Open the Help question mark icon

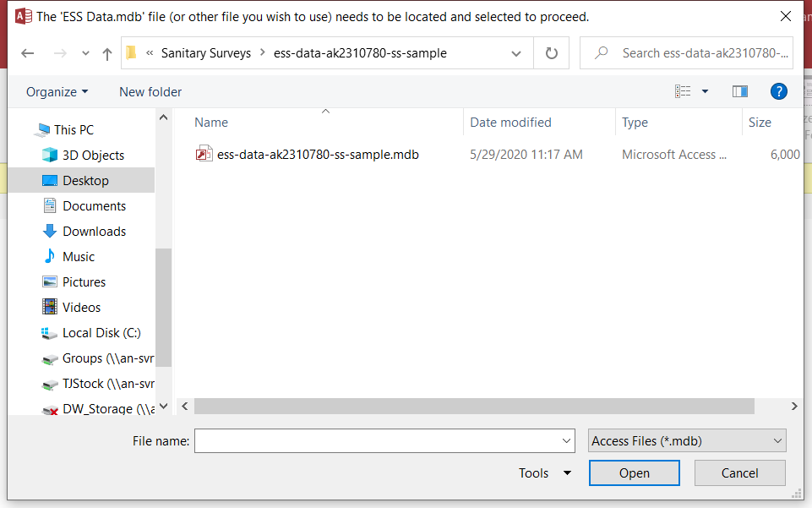coord(779,91)
